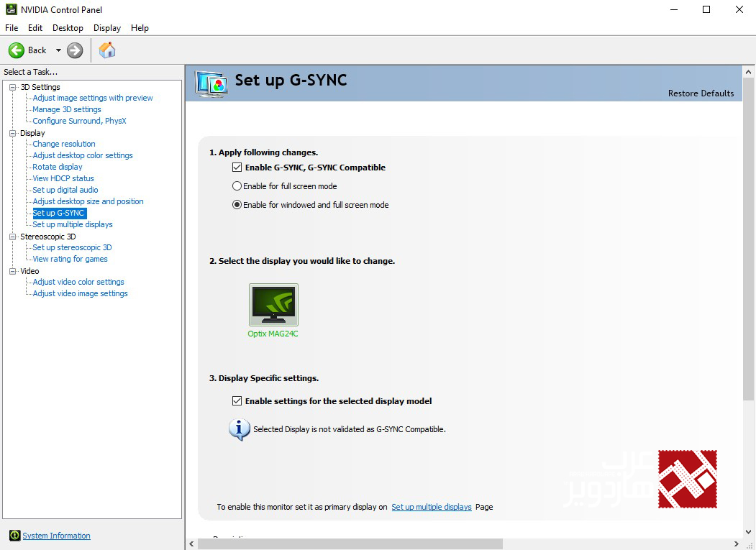Open Manage 3D settings
756x550 pixels.
click(x=67, y=109)
